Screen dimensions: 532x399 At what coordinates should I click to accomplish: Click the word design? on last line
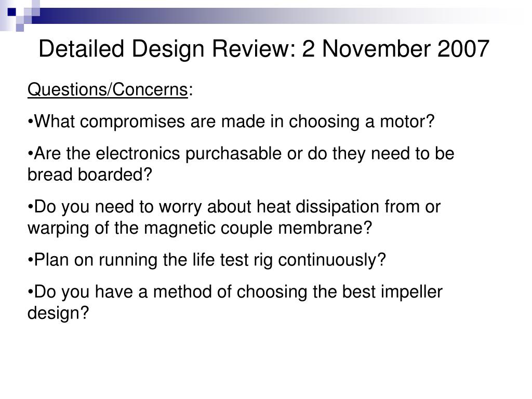click(x=58, y=313)
